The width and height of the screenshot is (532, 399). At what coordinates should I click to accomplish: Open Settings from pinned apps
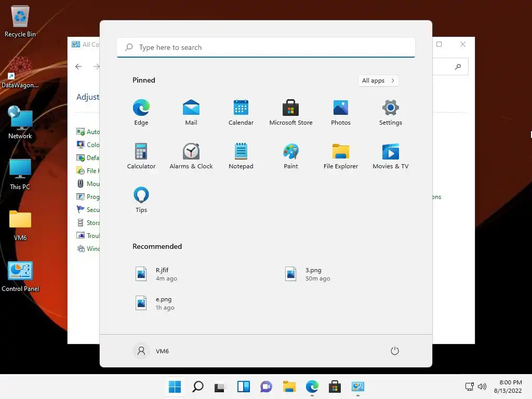(391, 112)
